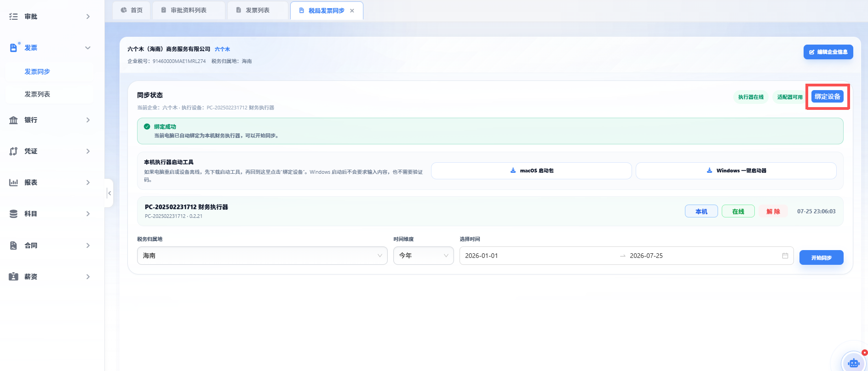Collapse the sidebar with the arrow handle
Viewport: 868px width, 371px height.
click(109, 193)
